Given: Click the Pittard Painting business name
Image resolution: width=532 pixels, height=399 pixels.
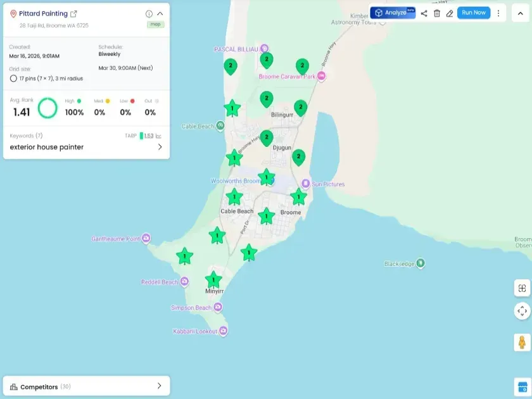Looking at the screenshot, I should point(43,13).
